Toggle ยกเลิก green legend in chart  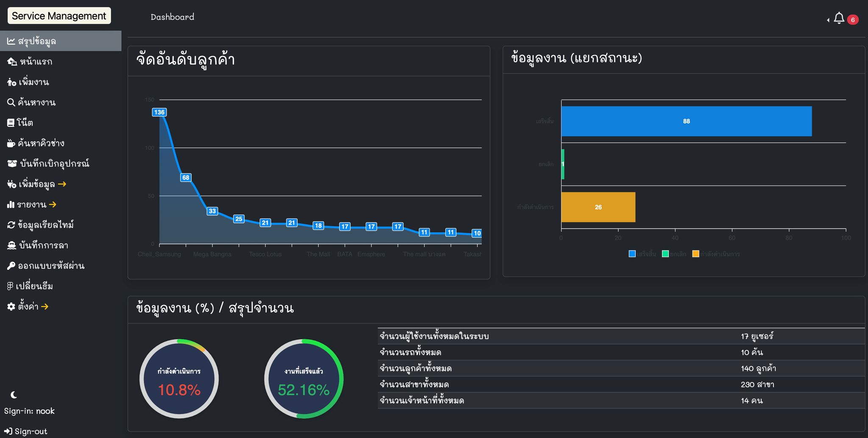(x=665, y=254)
